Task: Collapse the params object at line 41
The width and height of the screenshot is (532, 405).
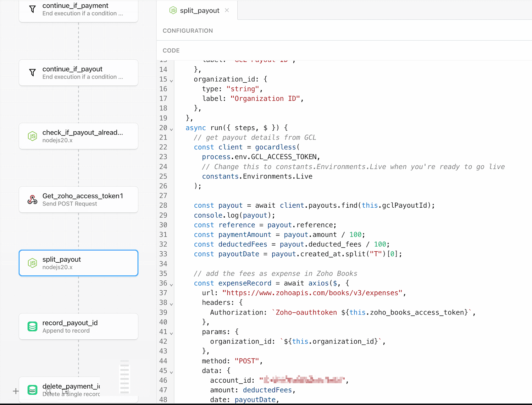Action: pos(172,333)
